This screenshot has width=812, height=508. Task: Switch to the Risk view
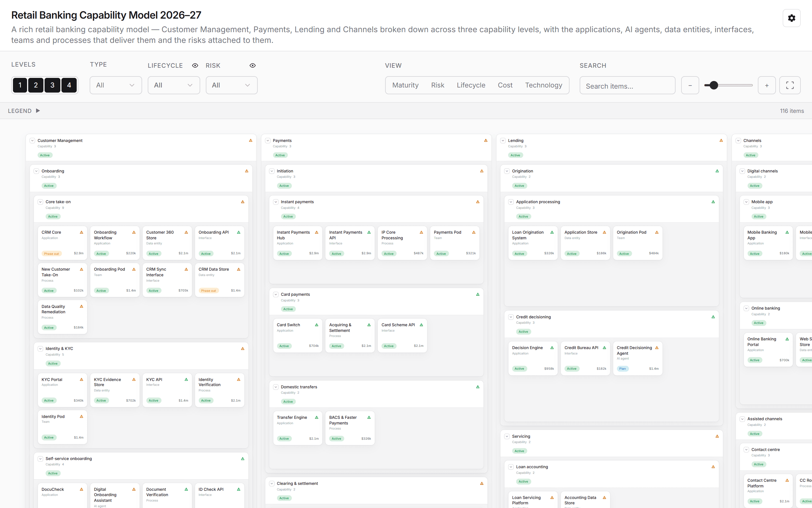pos(438,85)
